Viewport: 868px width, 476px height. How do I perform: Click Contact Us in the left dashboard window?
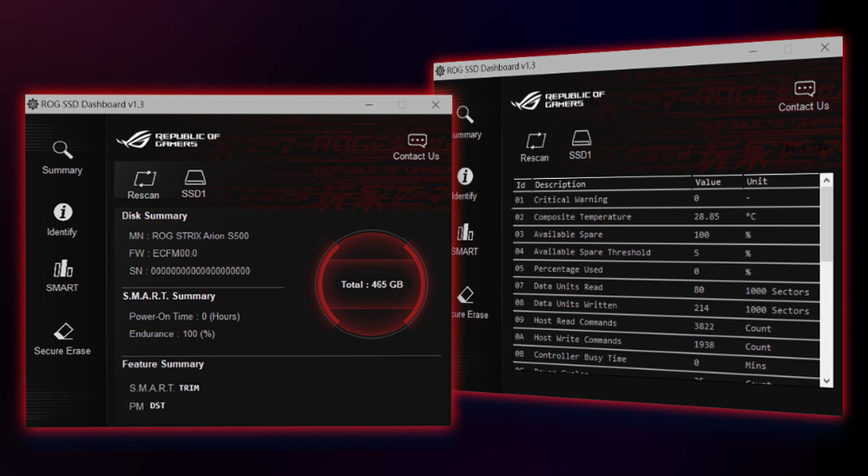[x=417, y=148]
